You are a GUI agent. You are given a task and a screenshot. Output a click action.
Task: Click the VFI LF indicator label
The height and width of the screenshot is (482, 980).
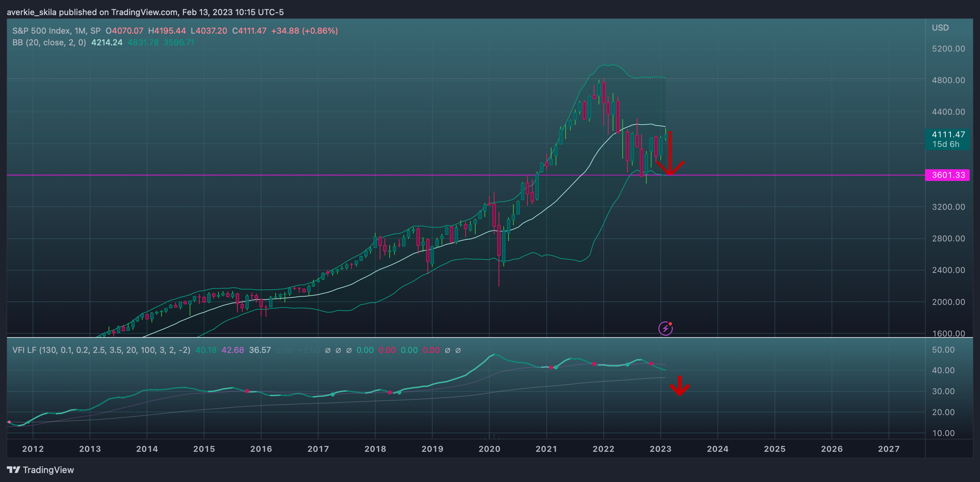101,350
